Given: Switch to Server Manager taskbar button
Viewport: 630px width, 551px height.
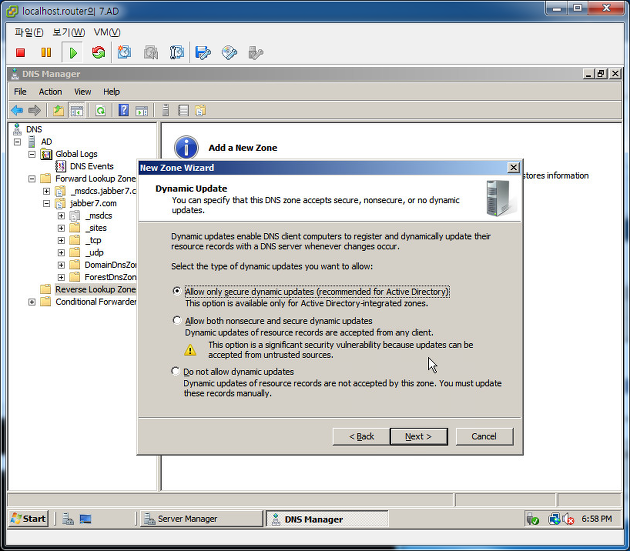Looking at the screenshot, I should tap(201, 519).
